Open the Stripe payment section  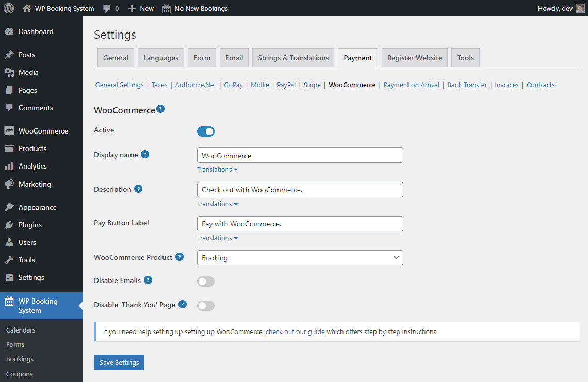313,85
